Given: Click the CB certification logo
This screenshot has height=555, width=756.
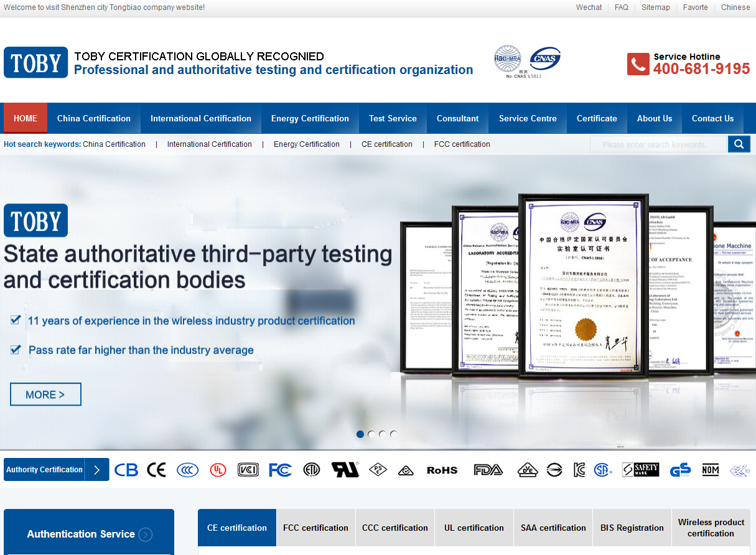Looking at the screenshot, I should pyautogui.click(x=126, y=470).
